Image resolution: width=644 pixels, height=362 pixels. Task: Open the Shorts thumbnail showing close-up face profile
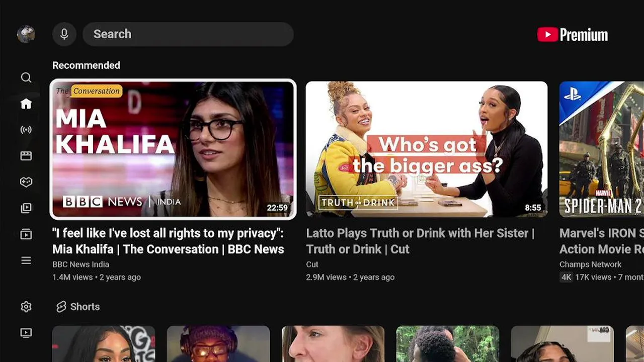333,344
